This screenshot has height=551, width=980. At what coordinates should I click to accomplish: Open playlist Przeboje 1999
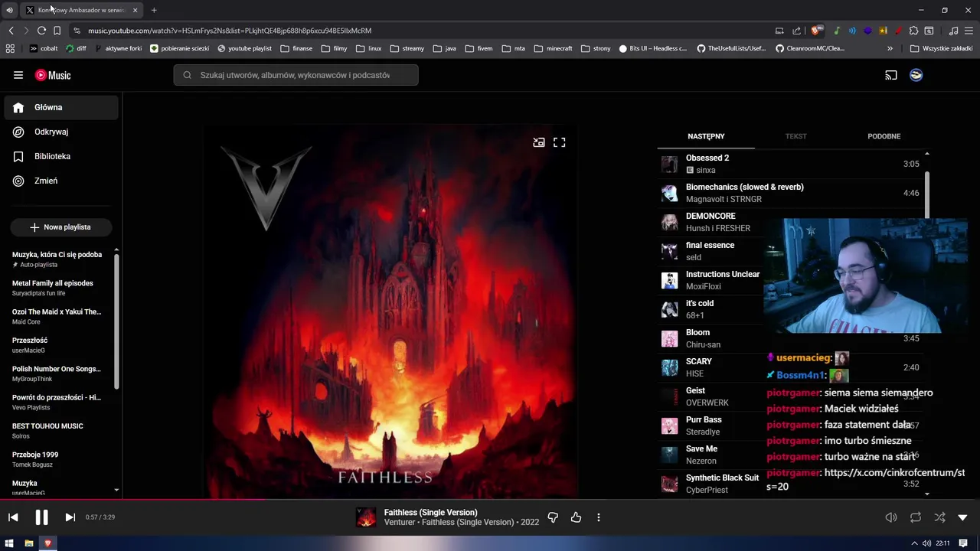[57, 459]
